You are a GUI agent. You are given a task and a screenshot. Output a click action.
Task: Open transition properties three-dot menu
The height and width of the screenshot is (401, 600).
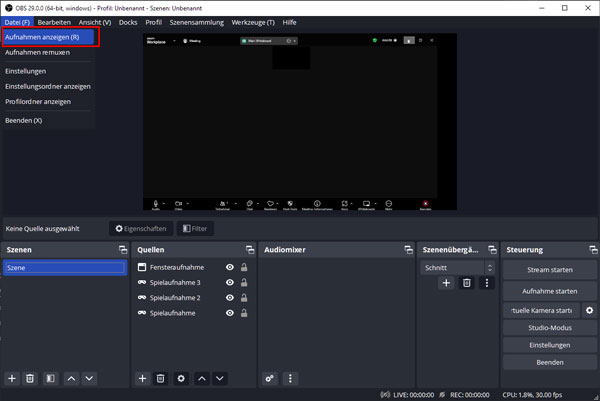[487, 283]
